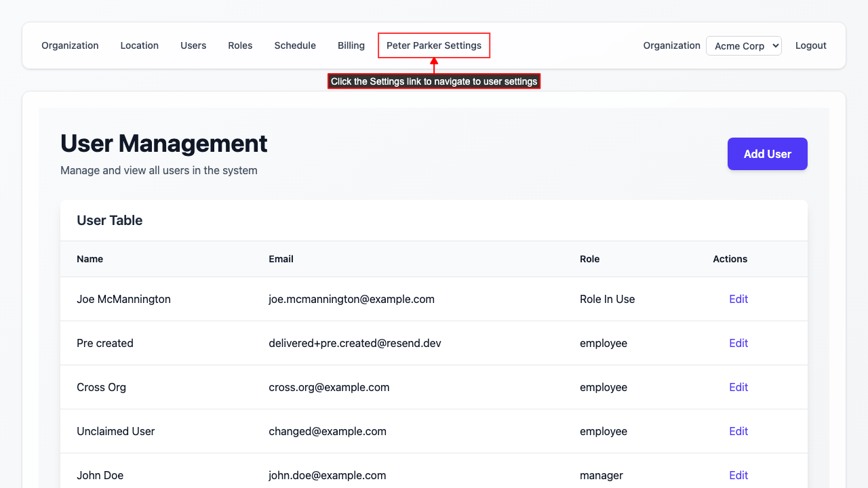Edit the Pre created user row
The height and width of the screenshot is (488, 868).
[738, 343]
